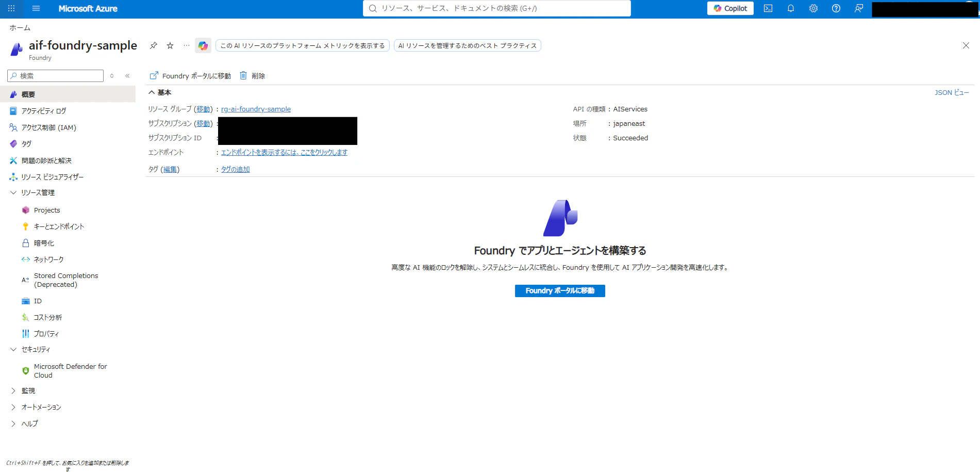Click the Succeeded status value
Viewport: 980px width, 472px height.
point(630,138)
